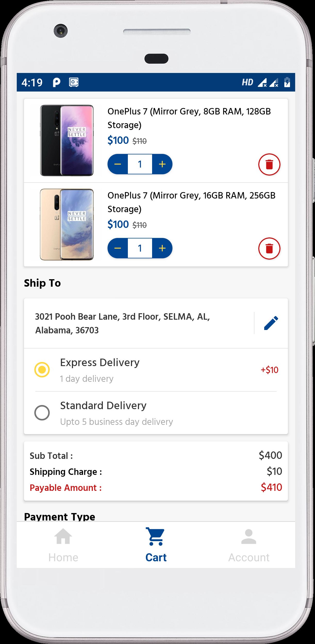315x644 pixels.
Task: Tap the gold OnePlus 7 product image
Action: point(67,225)
